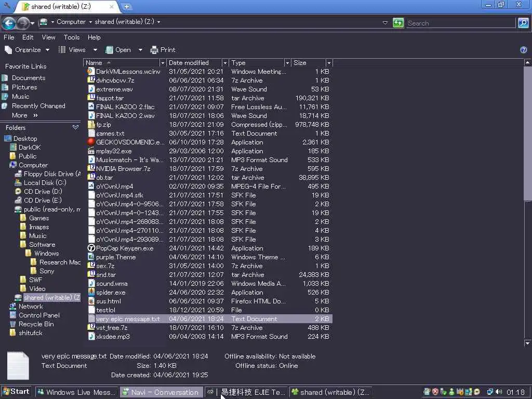
Task: Select the shared (writable) (Z:) tab
Action: pos(67,6)
